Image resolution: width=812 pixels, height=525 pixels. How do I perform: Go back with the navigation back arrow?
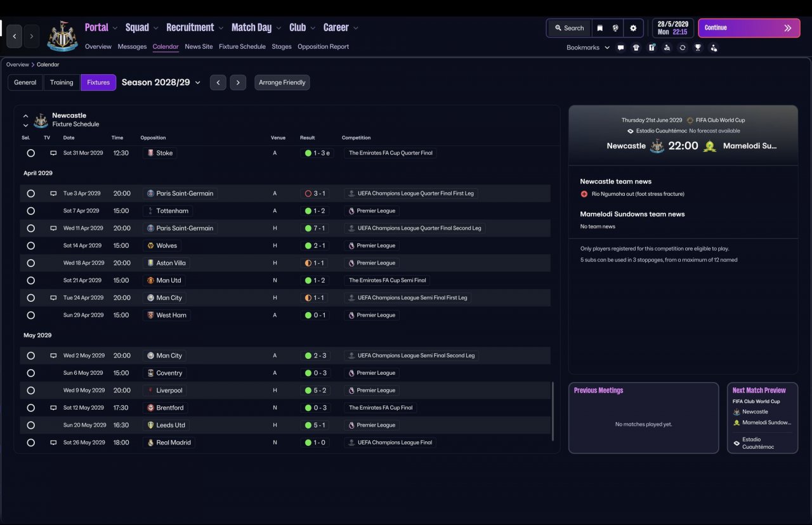pyautogui.click(x=15, y=36)
